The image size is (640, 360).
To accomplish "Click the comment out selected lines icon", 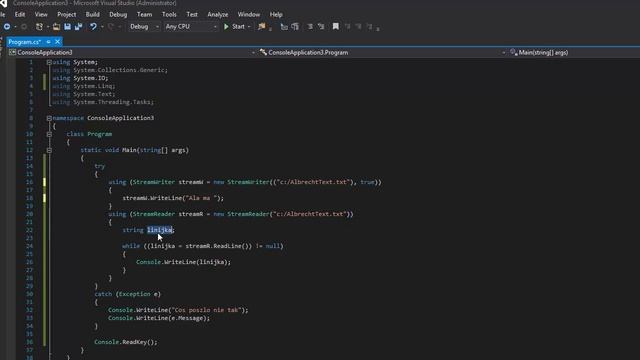I will tap(310, 27).
